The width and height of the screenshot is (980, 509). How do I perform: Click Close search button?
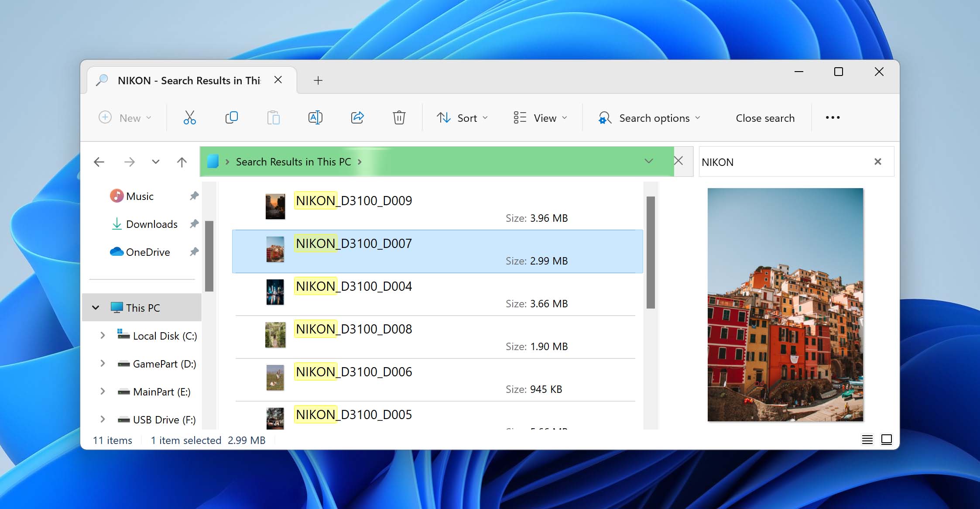click(x=765, y=118)
